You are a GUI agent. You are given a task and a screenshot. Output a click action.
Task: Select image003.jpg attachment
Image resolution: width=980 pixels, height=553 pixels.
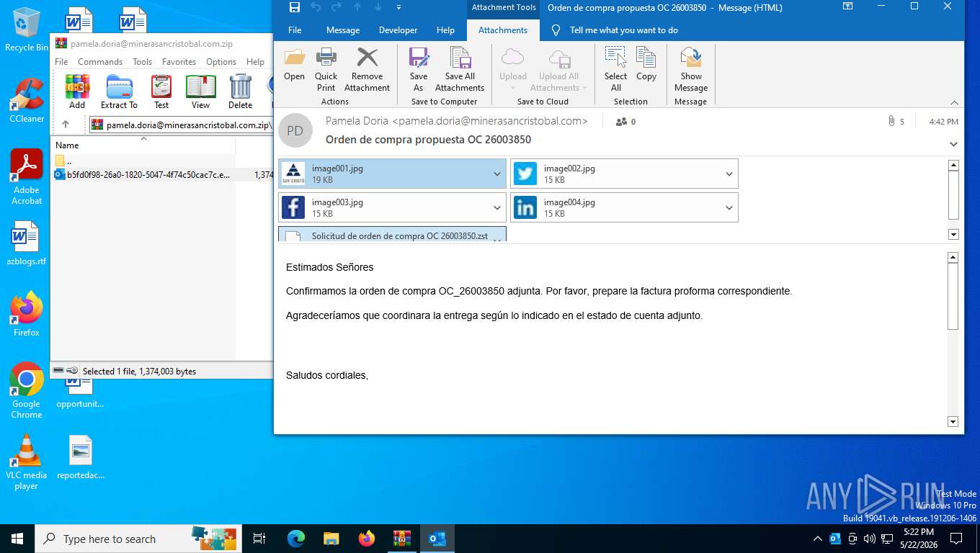392,208
